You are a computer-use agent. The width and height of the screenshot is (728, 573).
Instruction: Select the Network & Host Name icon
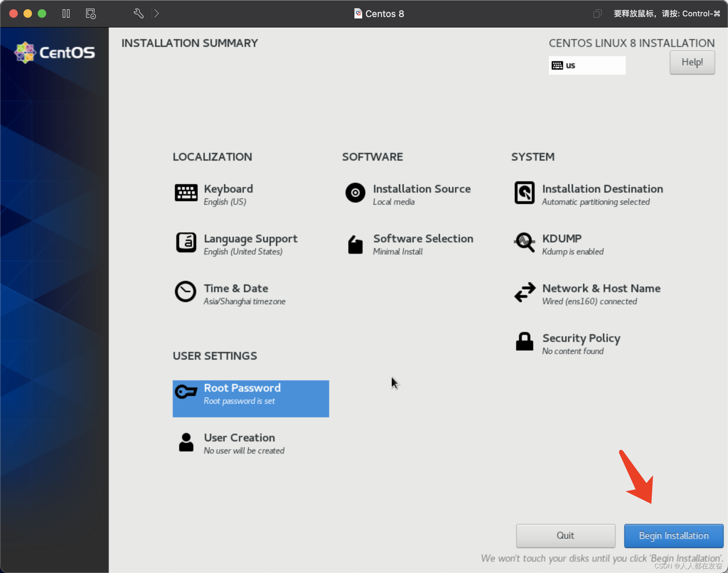coord(523,293)
